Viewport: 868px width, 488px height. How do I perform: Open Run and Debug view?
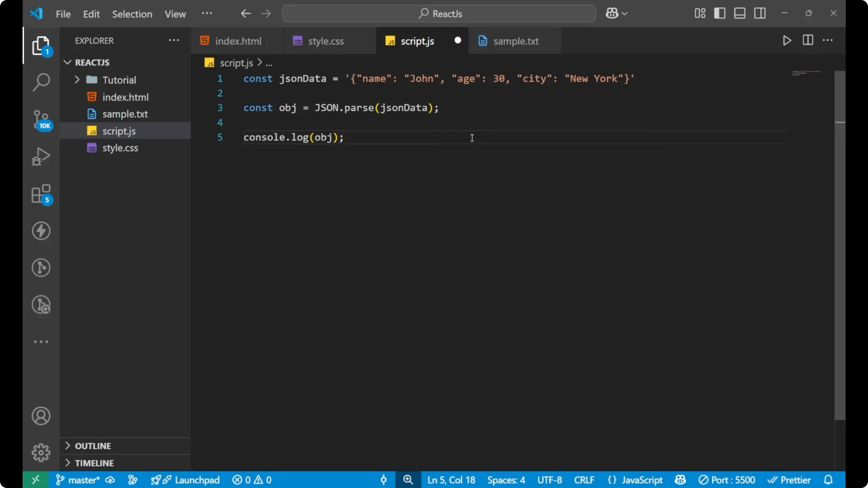[41, 156]
